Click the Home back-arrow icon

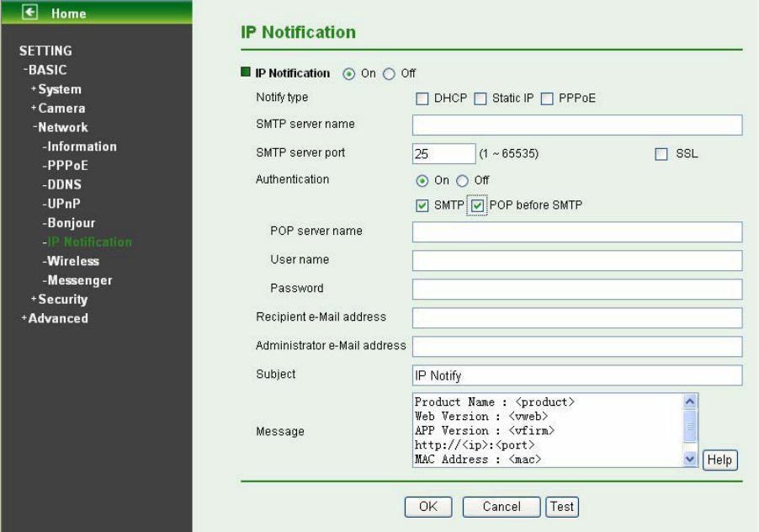(29, 12)
